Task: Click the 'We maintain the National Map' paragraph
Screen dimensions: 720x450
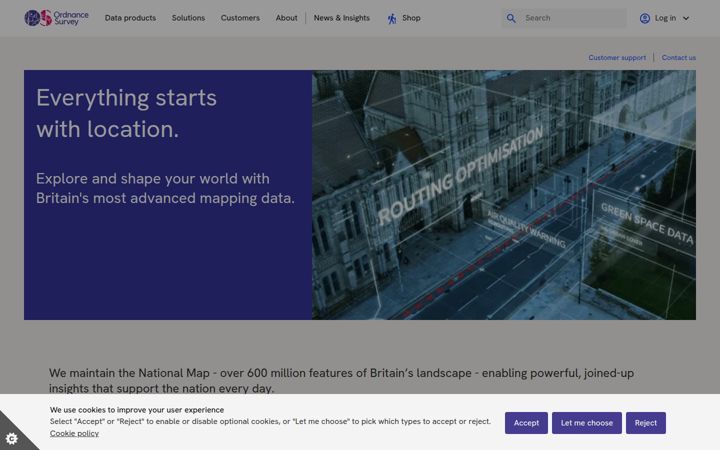Action: click(x=341, y=381)
